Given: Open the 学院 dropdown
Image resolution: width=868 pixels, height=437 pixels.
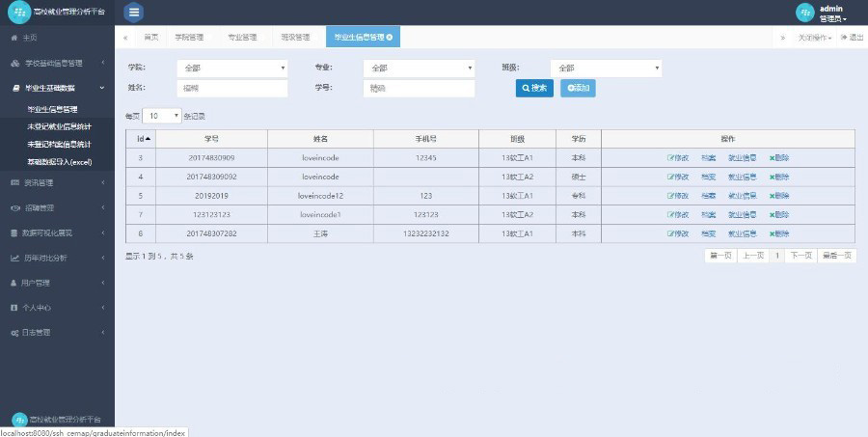Looking at the screenshot, I should [x=232, y=68].
